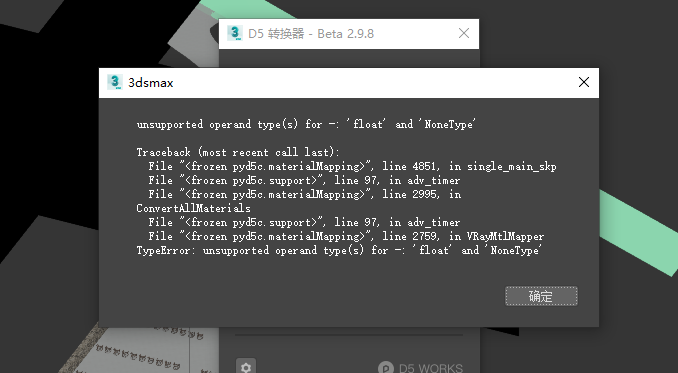Click the 'line 2995, in' traceback line

click(305, 194)
